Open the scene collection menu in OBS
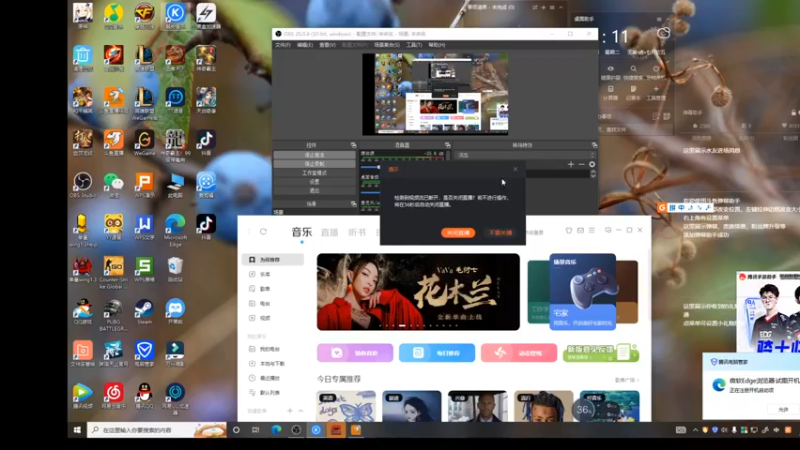The image size is (800, 450). click(387, 45)
